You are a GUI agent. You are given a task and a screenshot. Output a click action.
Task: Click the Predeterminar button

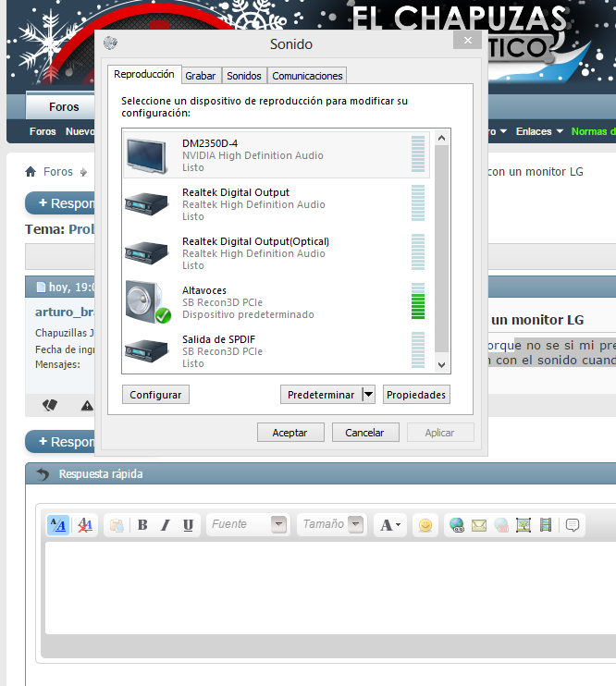[321, 395]
